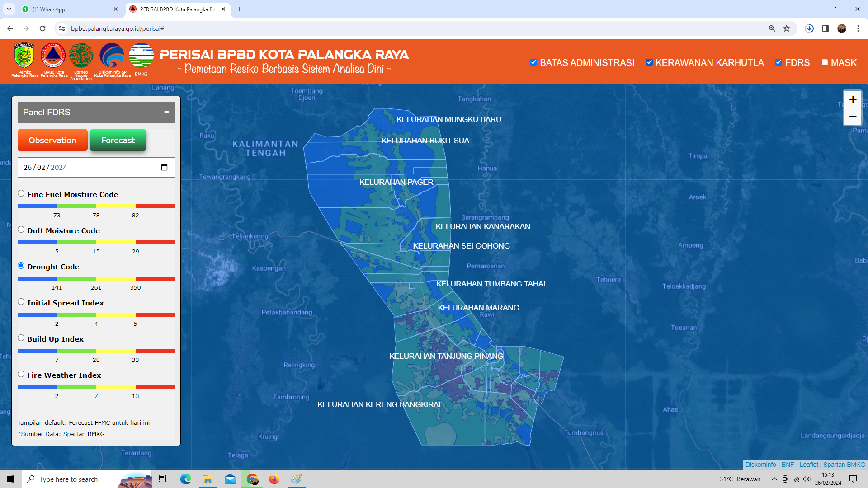The width and height of the screenshot is (868, 488).
Task: Select Build Up Index radio
Action: [x=21, y=338]
